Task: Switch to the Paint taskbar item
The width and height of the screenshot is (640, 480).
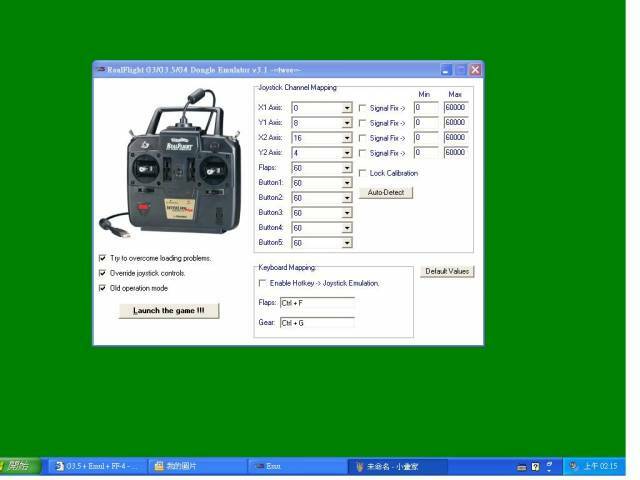Action: pos(398,466)
